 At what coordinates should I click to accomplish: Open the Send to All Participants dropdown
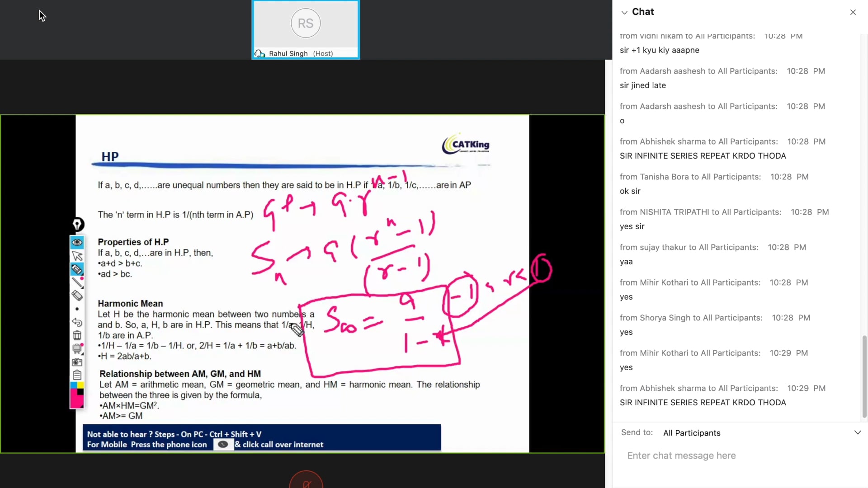(858, 432)
